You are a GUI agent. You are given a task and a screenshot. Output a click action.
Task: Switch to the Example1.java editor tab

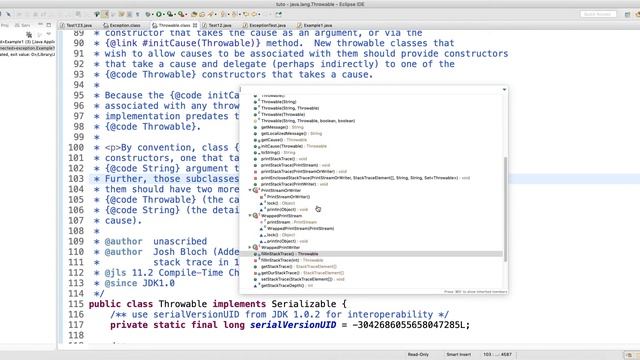tap(315, 25)
